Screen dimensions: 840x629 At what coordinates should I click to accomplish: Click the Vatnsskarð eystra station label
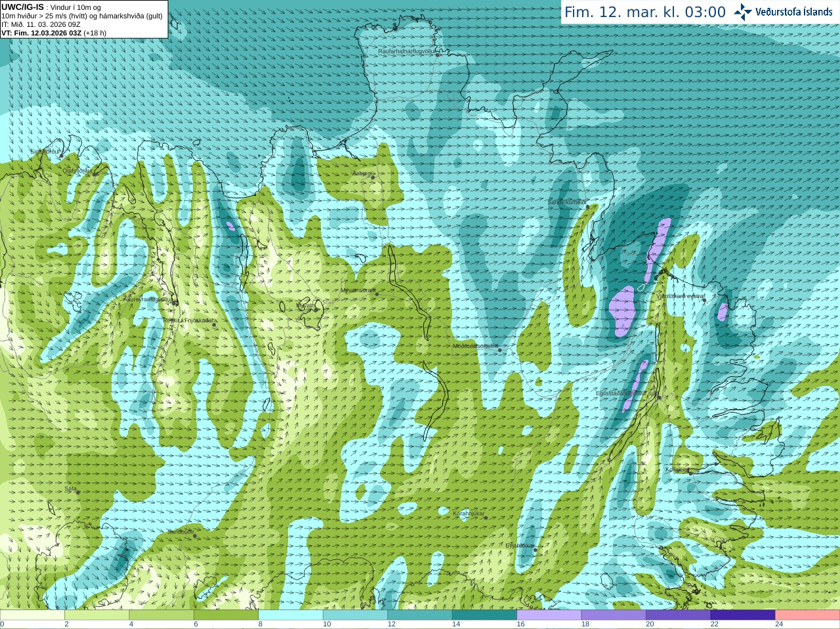680,296
